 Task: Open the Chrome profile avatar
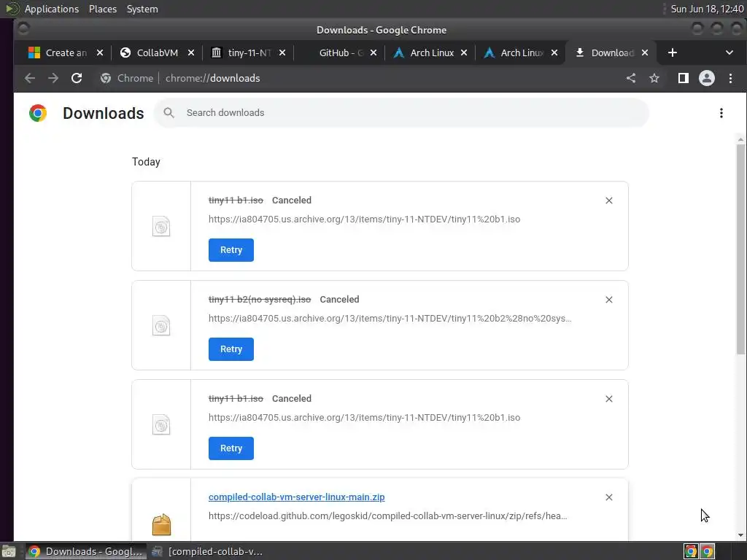point(706,78)
